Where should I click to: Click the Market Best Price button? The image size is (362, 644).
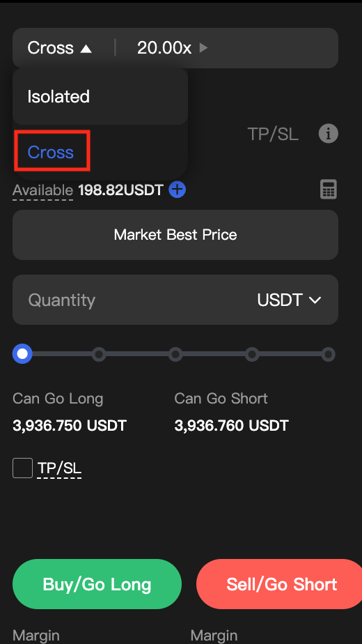(x=175, y=234)
